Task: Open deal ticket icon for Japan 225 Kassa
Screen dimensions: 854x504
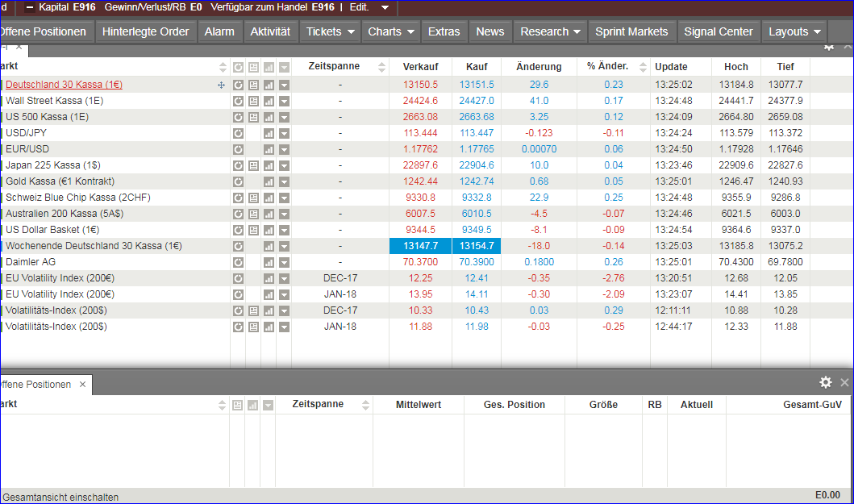Action: pyautogui.click(x=253, y=165)
